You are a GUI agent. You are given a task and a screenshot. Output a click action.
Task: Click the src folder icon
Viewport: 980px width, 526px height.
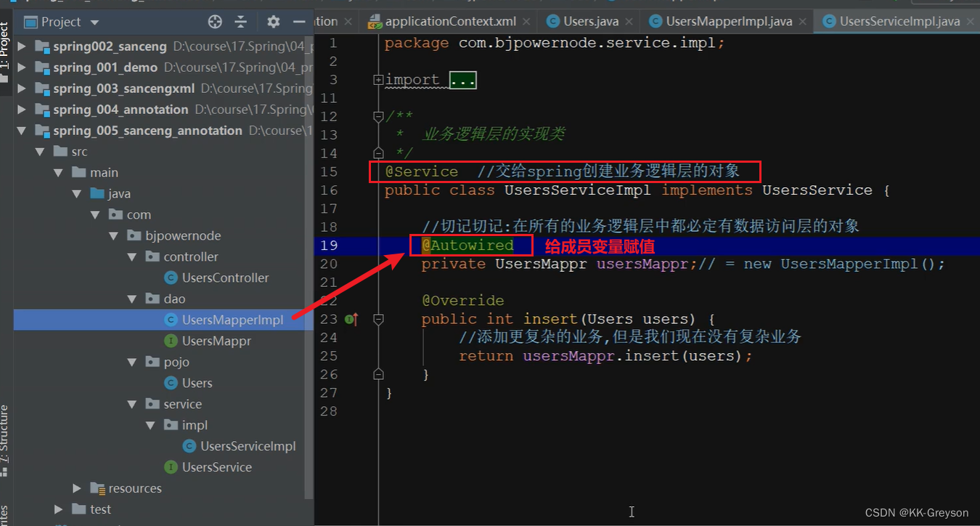(x=60, y=152)
